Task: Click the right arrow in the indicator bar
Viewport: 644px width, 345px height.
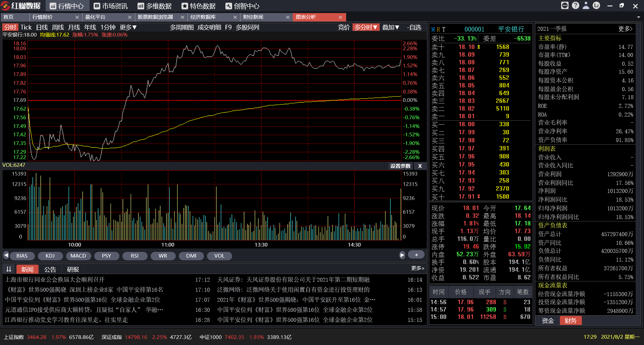Action: [x=402, y=255]
